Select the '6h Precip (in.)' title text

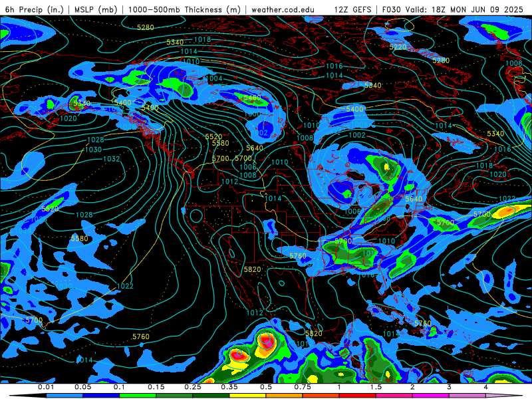(35, 9)
